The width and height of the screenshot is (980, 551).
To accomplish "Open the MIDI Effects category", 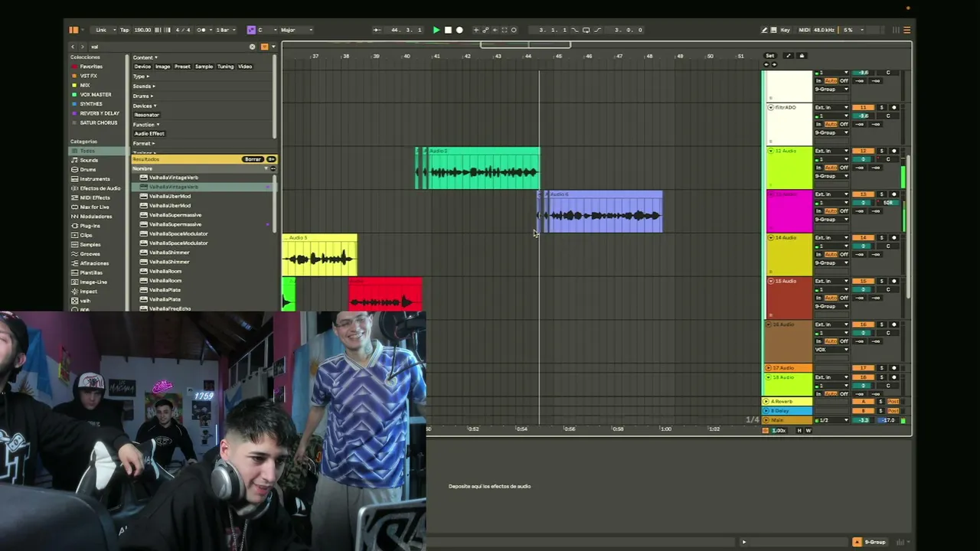I will [x=95, y=197].
